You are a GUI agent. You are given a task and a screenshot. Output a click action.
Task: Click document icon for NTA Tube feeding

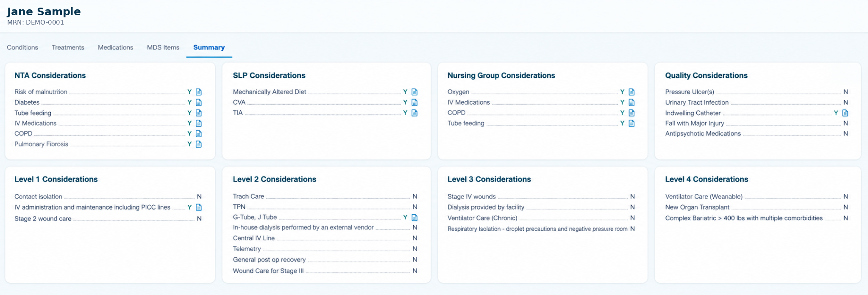point(198,113)
